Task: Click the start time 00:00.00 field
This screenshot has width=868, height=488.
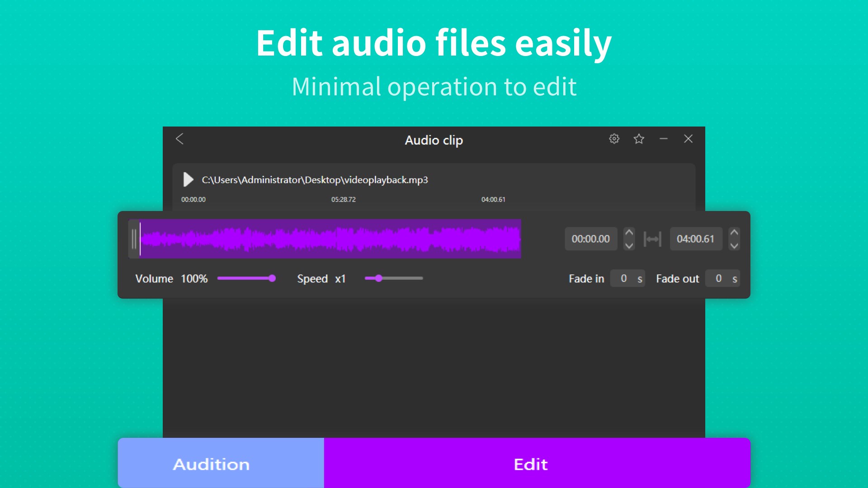Action: click(590, 239)
